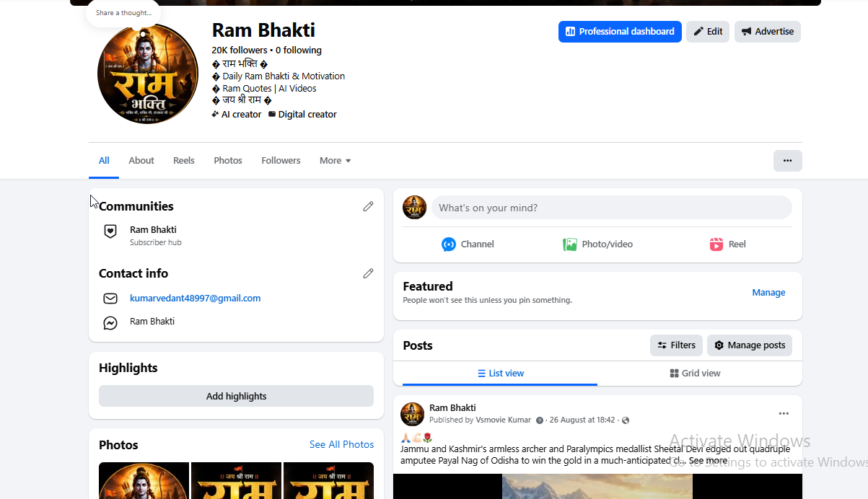The height and width of the screenshot is (499, 868).
Task: Expand the More dropdown tab
Action: 336,160
